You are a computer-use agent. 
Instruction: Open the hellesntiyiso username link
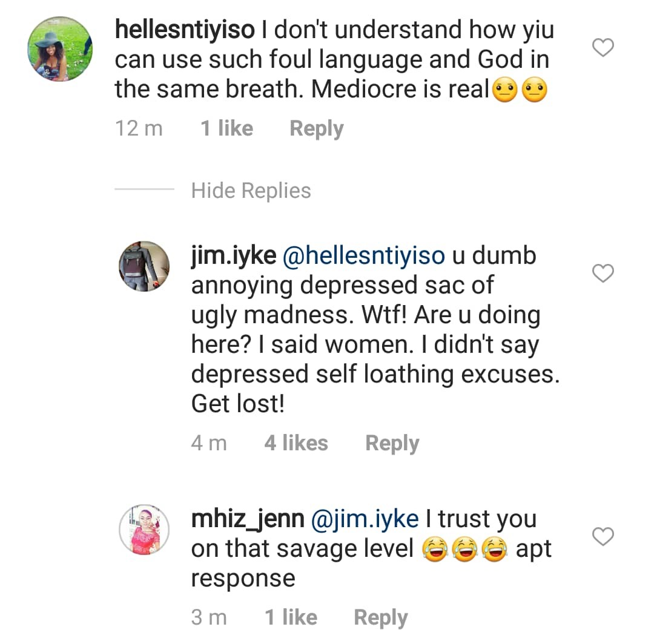coord(184,30)
